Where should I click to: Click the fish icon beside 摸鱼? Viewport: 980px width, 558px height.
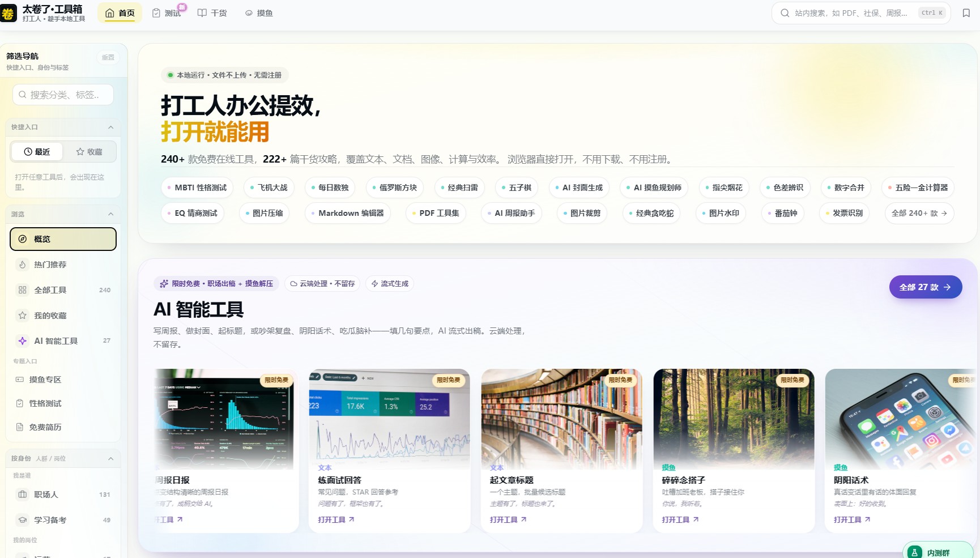pos(249,13)
